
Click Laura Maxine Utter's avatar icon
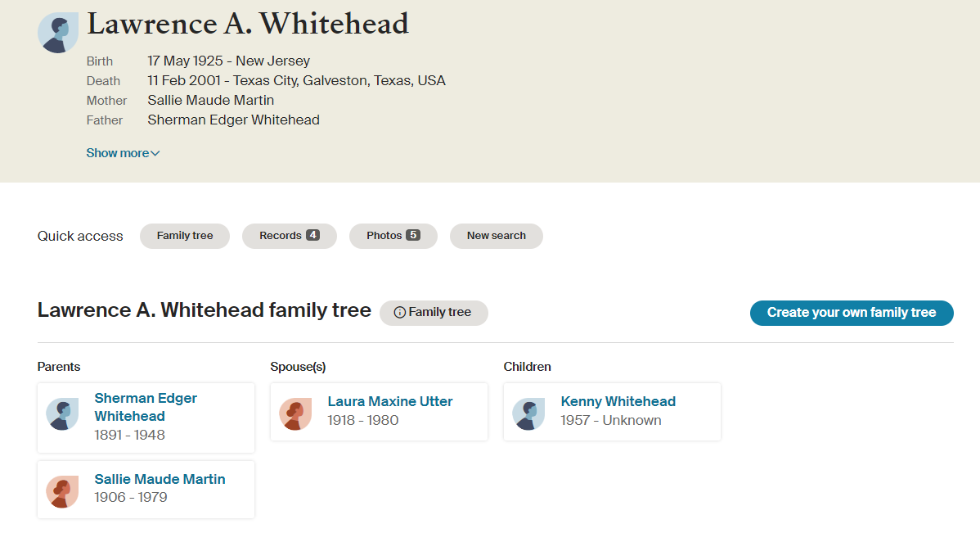coord(295,414)
